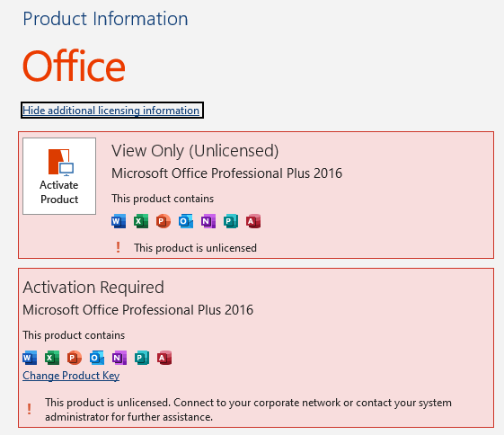The height and width of the screenshot is (435, 504).
Task: Click Outlook icon in View Only section
Action: (x=186, y=221)
